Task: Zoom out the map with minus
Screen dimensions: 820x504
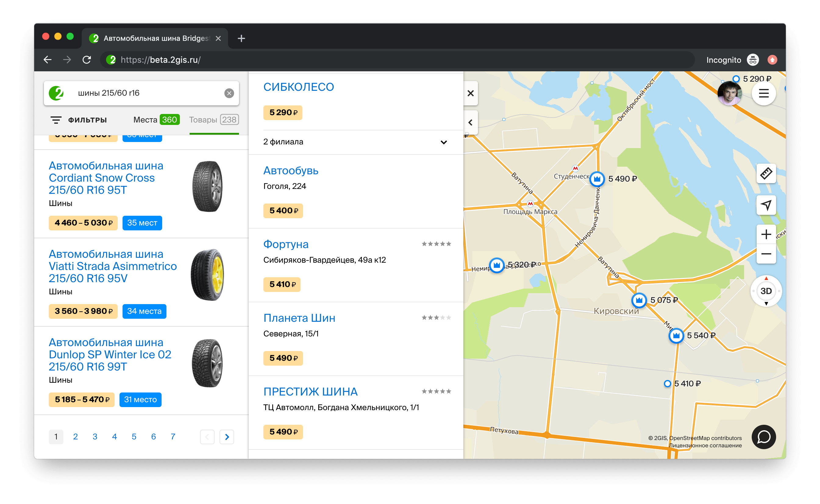Action: tap(766, 254)
